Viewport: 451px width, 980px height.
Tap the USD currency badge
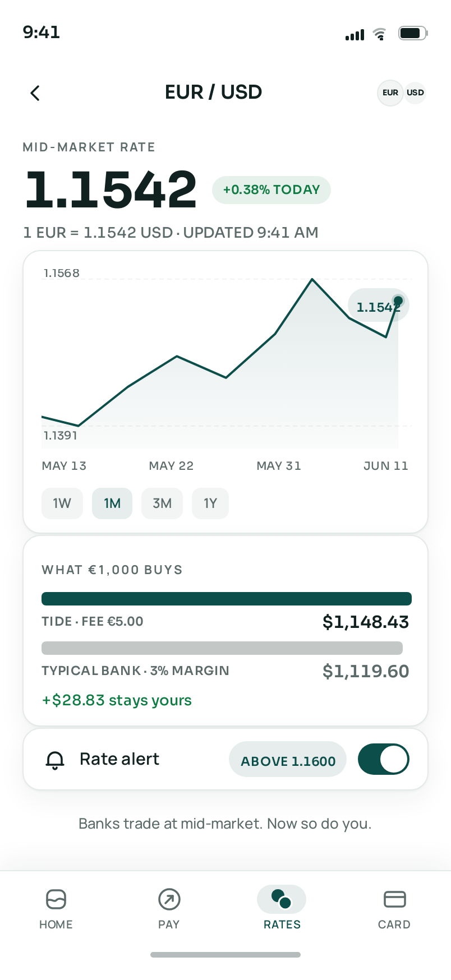pyautogui.click(x=415, y=93)
